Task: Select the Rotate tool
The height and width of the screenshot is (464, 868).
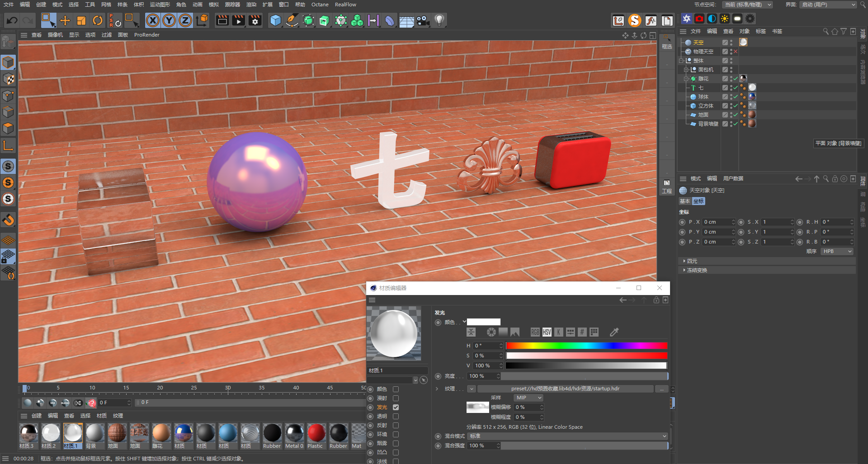Action: 98,20
